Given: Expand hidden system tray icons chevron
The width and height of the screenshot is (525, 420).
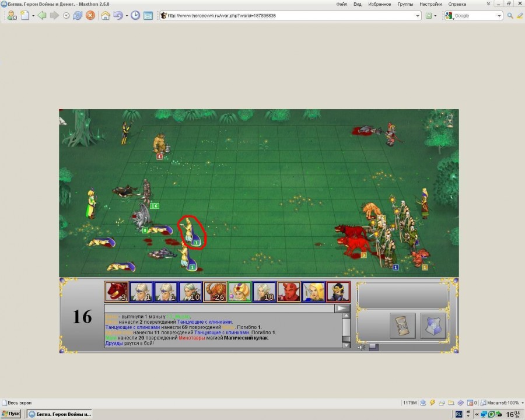Looking at the screenshot, I should (x=477, y=414).
